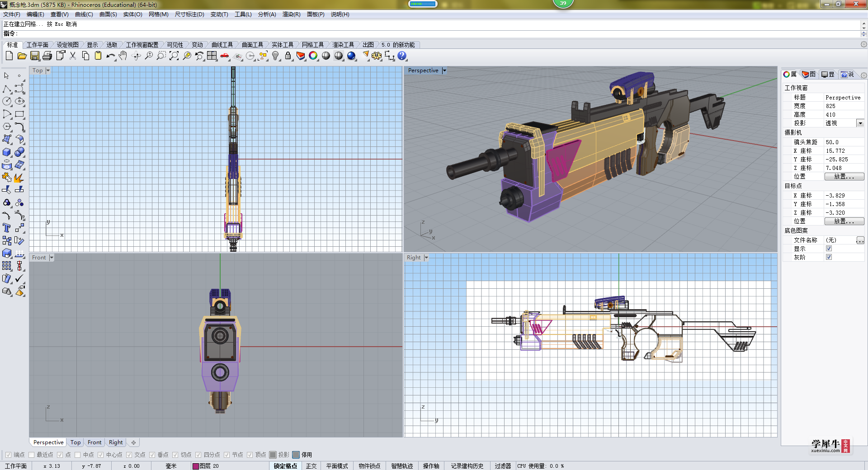Select the arrow pointer tool in left sidebar
Image resolution: width=868 pixels, height=470 pixels.
pos(7,76)
